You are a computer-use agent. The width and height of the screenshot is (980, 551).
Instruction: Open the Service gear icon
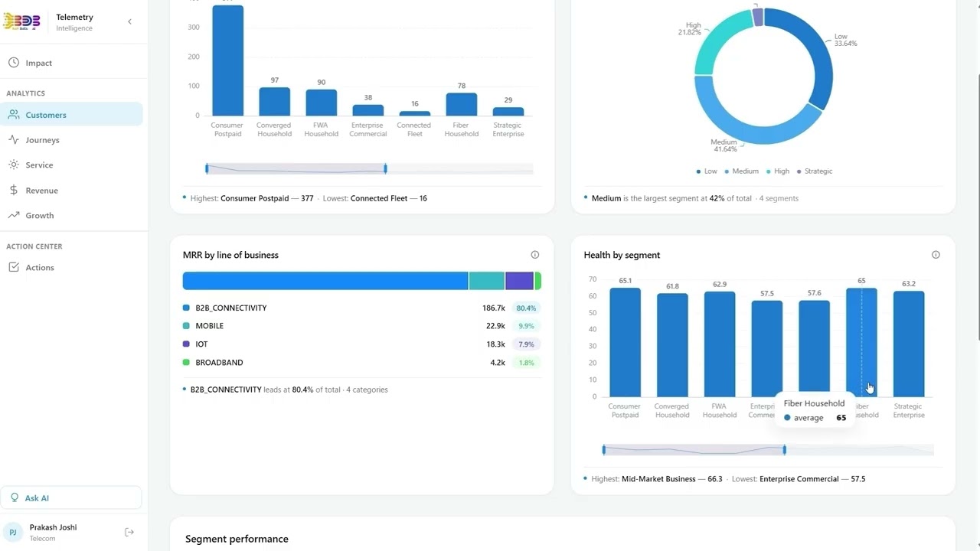pyautogui.click(x=14, y=165)
